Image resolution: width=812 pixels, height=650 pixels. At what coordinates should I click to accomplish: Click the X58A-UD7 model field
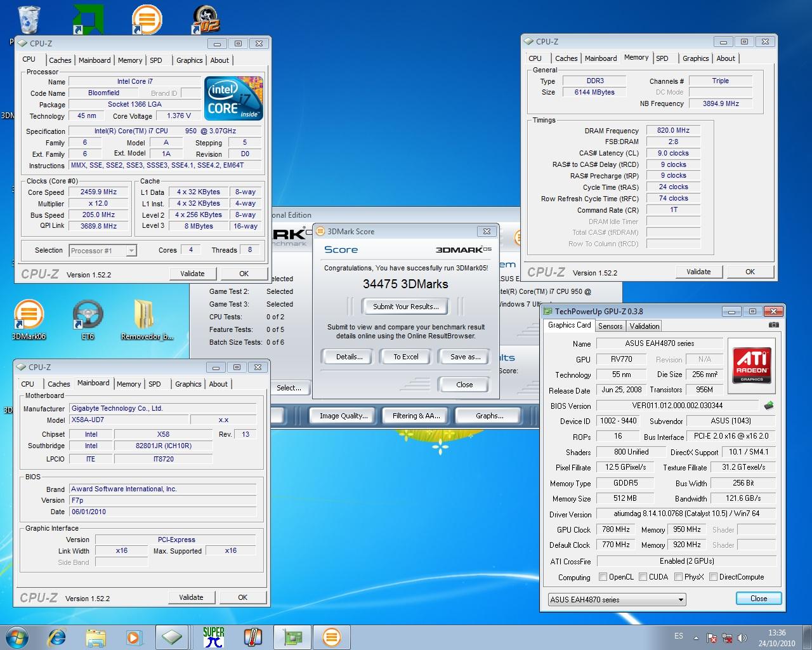pyautogui.click(x=128, y=420)
